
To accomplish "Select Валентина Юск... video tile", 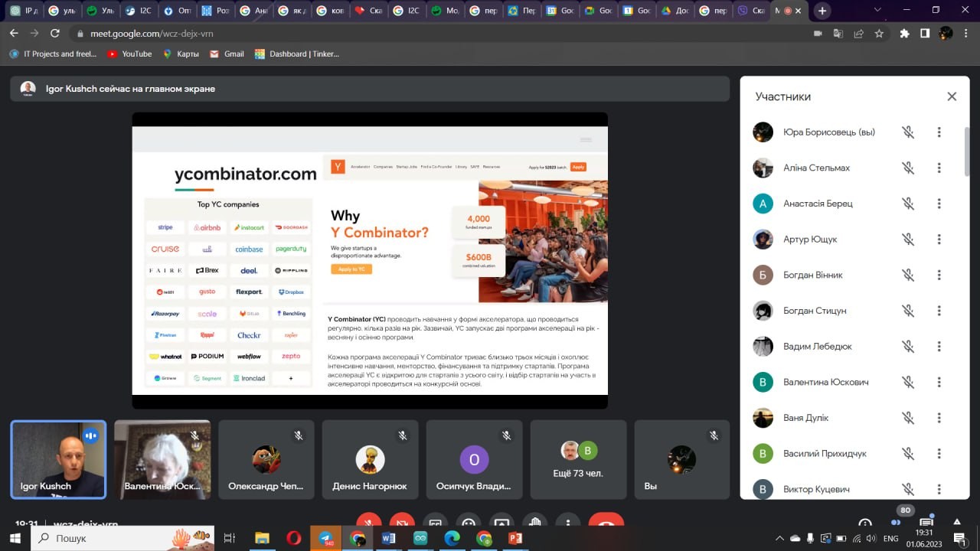I will pos(162,459).
